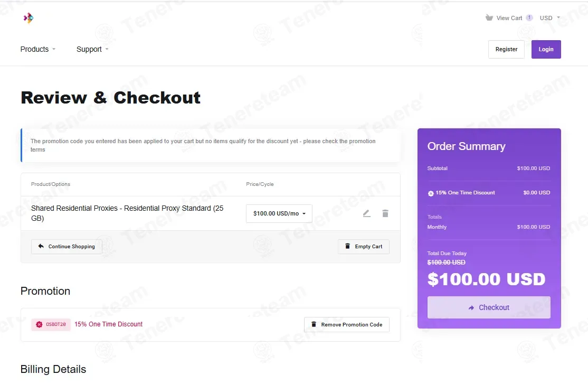Expand the Products menu

[x=38, y=49]
